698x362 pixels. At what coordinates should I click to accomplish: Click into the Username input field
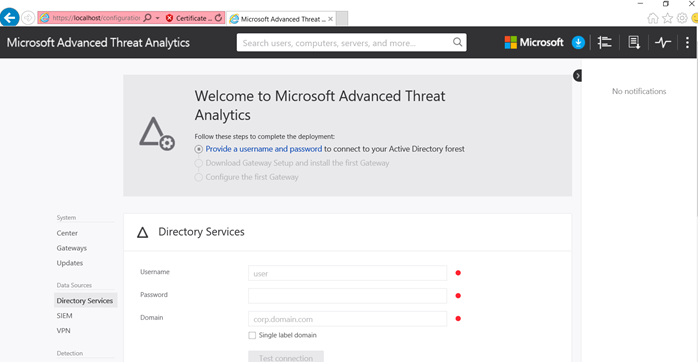347,273
